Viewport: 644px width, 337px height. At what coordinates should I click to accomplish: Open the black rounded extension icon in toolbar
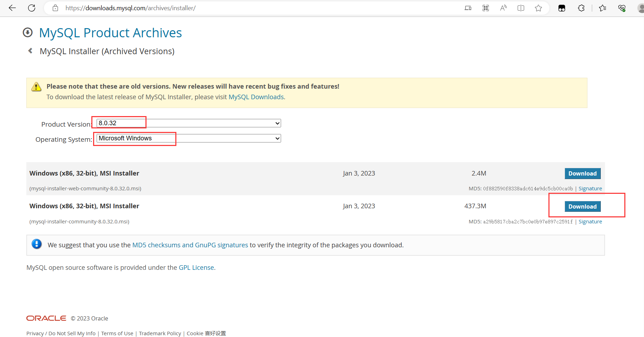562,8
